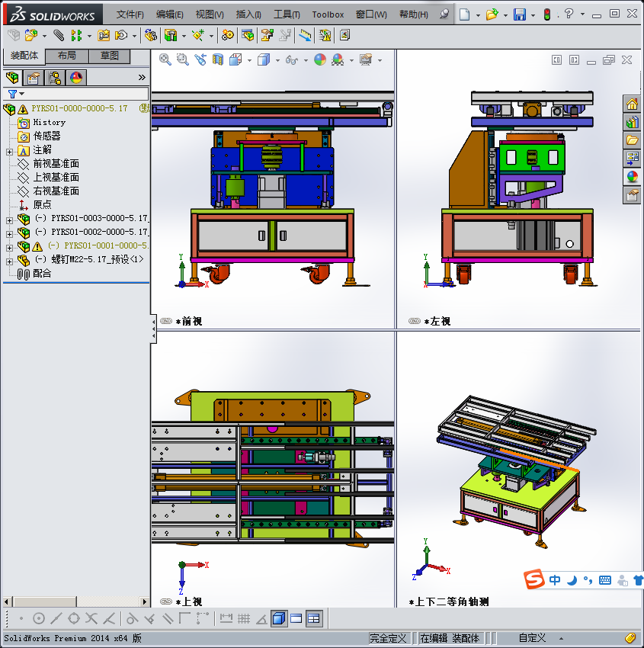Viewport: 644px width, 648px height.
Task: Open the 编辑(E) menu
Action: tap(170, 15)
